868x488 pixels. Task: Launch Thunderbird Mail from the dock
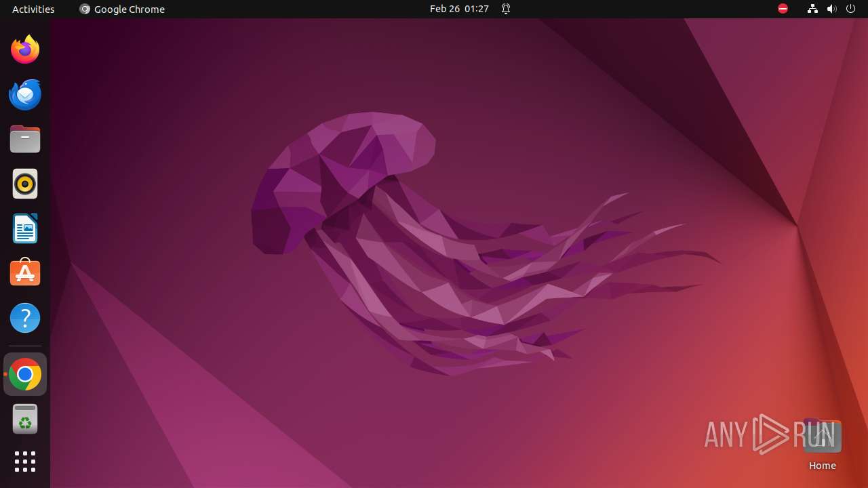click(x=25, y=94)
